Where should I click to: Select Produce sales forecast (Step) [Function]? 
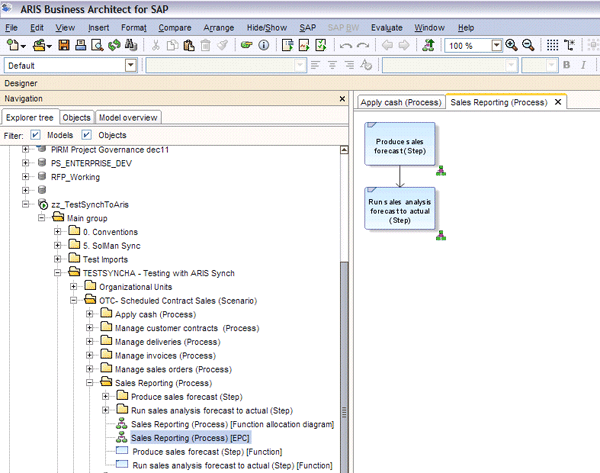[207, 452]
